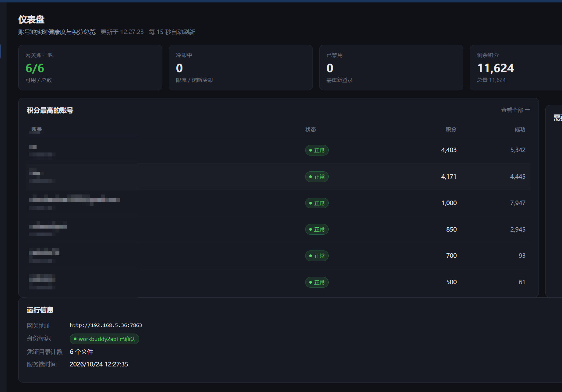
Task: Click the score value 700
Action: [451, 256]
